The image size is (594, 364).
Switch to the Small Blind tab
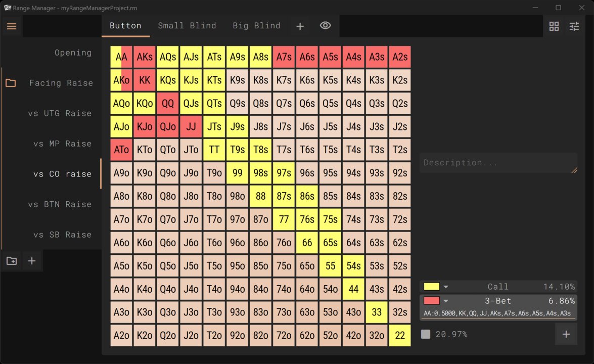[x=187, y=26]
